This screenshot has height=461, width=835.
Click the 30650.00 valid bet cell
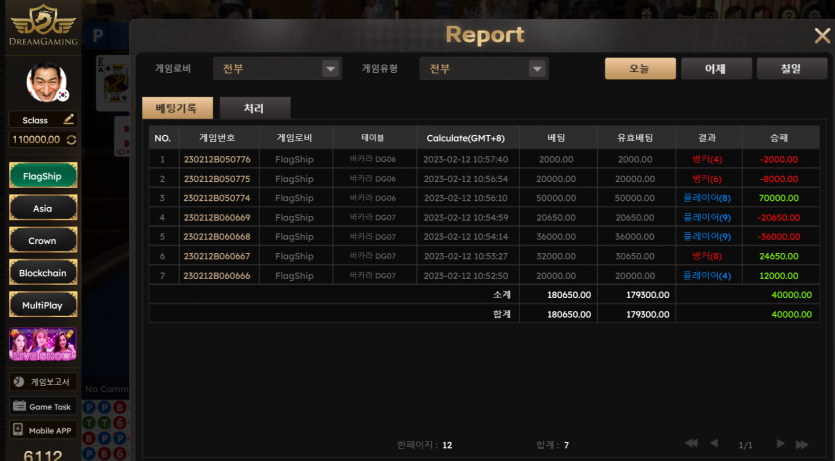pyautogui.click(x=635, y=256)
